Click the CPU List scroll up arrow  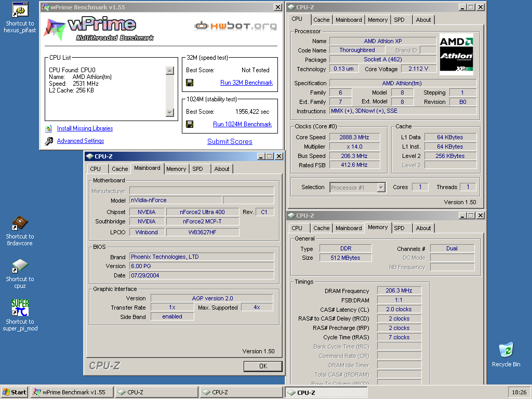click(170, 71)
